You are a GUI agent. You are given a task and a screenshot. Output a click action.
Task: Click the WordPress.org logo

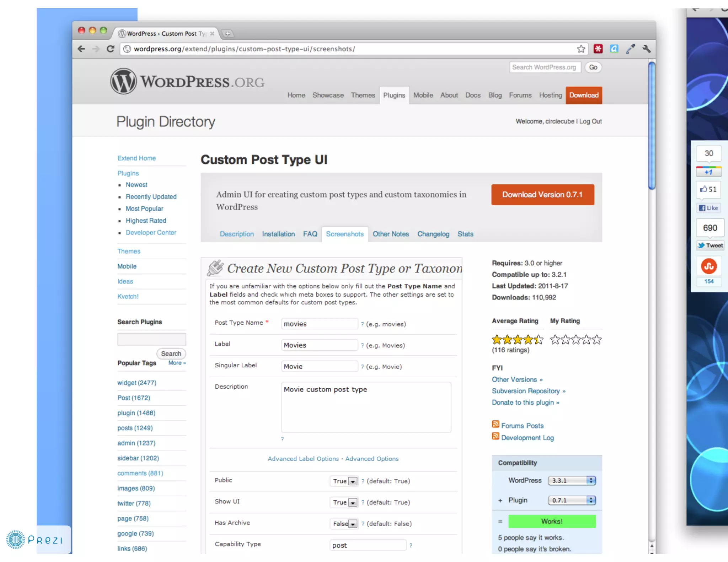point(187,81)
